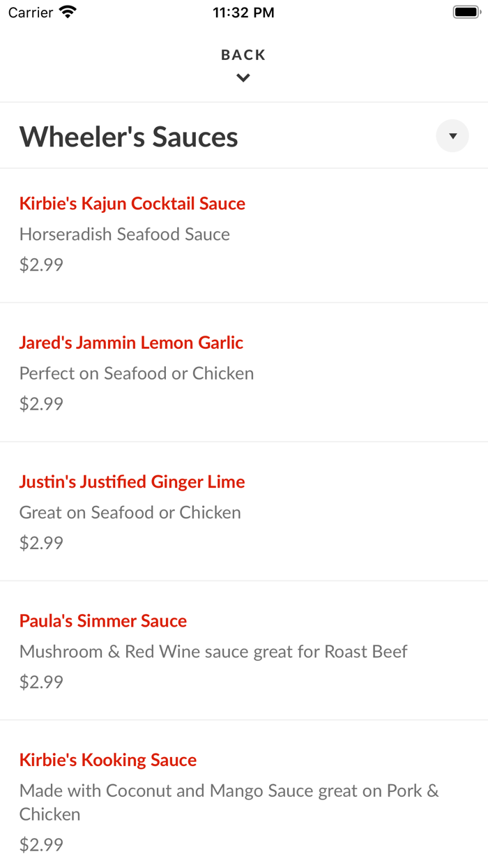Image resolution: width=488 pixels, height=868 pixels.
Task: Tap the $2.99 price under Jammin Lemon Garlic
Action: click(41, 404)
